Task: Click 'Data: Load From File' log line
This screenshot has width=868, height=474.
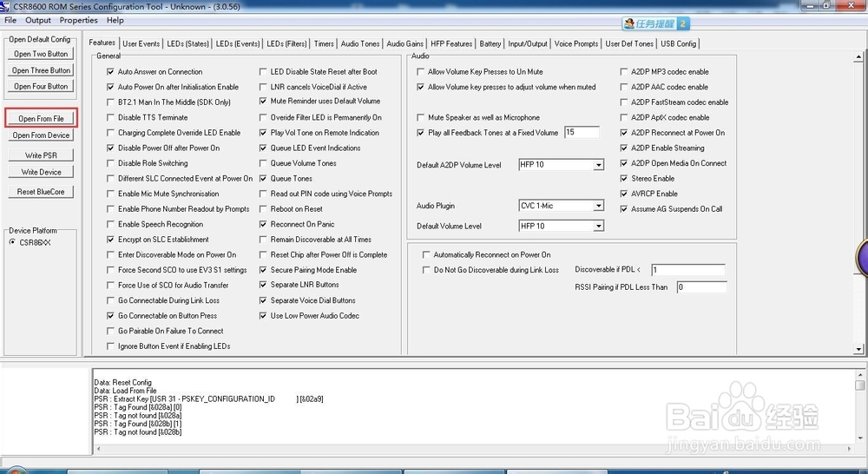Action: pyautogui.click(x=125, y=391)
